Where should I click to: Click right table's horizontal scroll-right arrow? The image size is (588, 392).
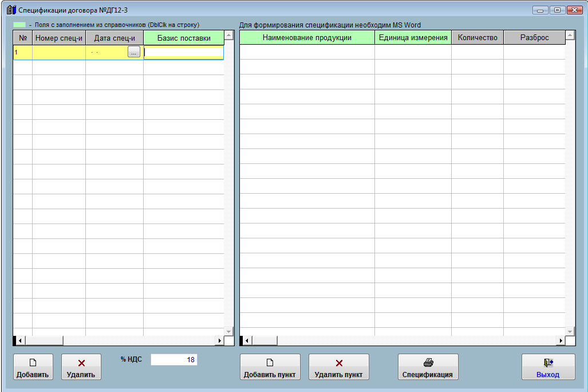561,340
